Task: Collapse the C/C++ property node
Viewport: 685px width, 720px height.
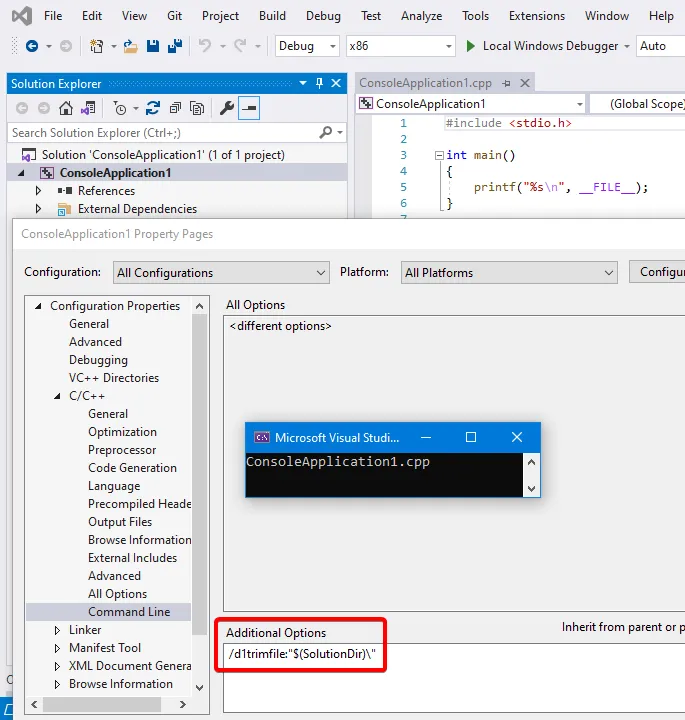Action: tap(57, 396)
